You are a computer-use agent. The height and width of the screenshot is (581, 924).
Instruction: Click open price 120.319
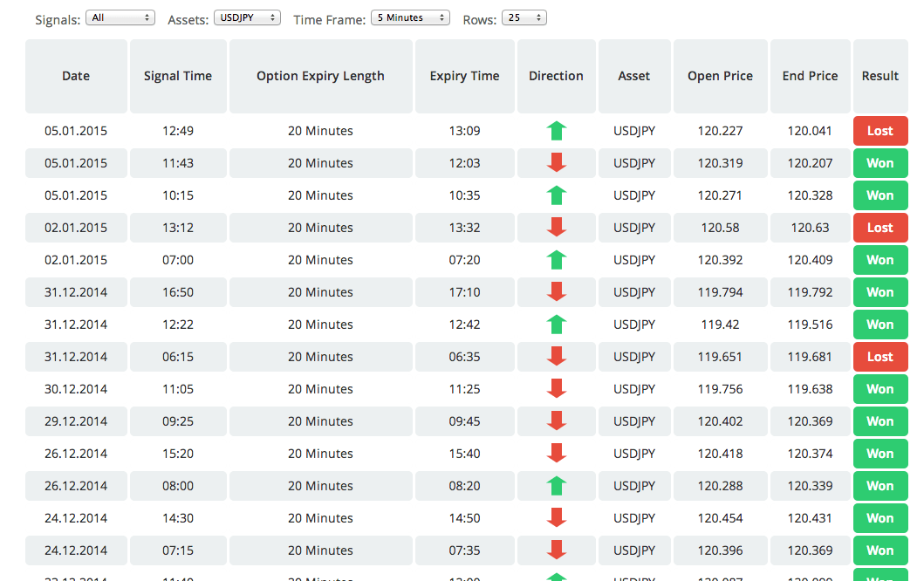coord(720,163)
